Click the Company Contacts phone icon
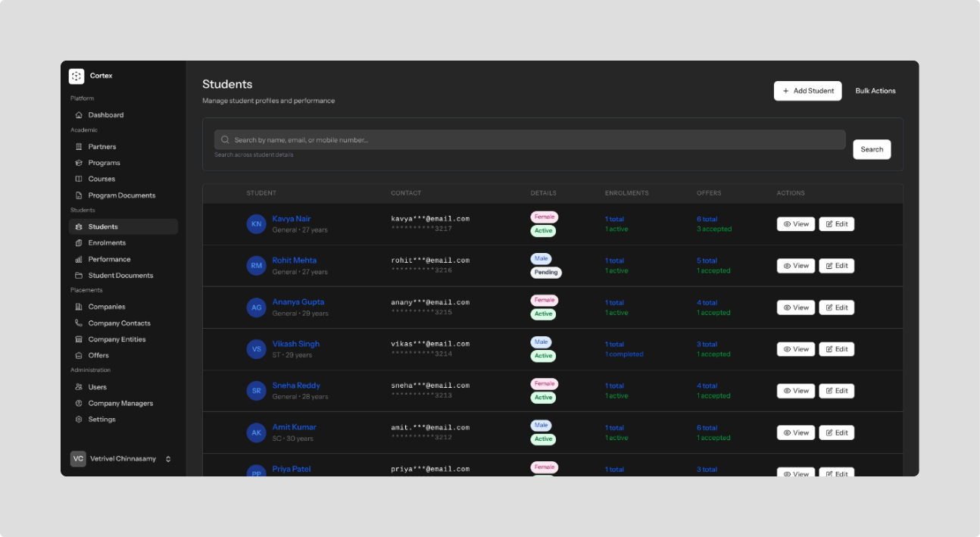This screenshot has height=537, width=980. click(x=79, y=323)
